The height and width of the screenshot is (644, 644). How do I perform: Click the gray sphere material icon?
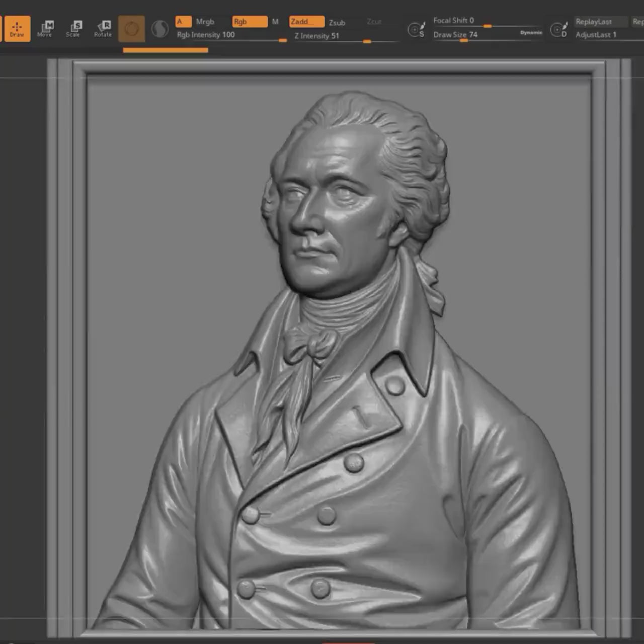[x=160, y=29]
